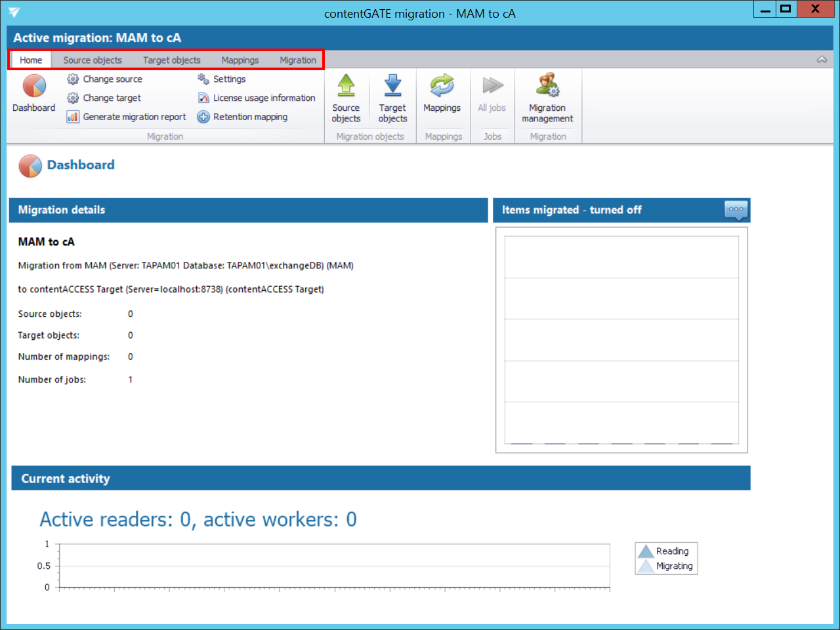This screenshot has height=630, width=840.
Task: Click the Change target option
Action: click(112, 98)
